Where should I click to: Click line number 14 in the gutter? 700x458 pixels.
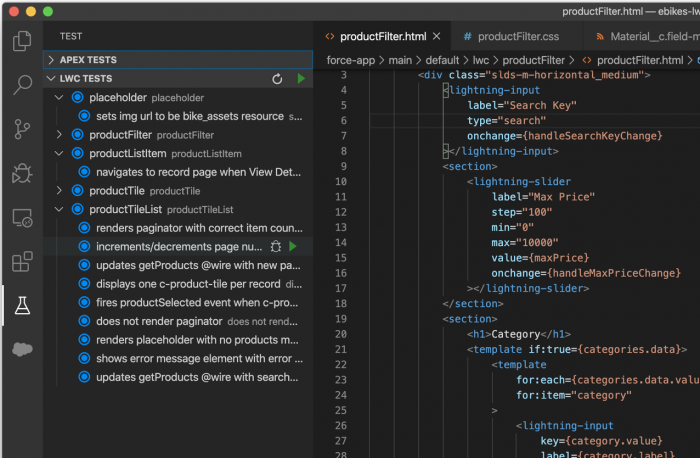341,242
